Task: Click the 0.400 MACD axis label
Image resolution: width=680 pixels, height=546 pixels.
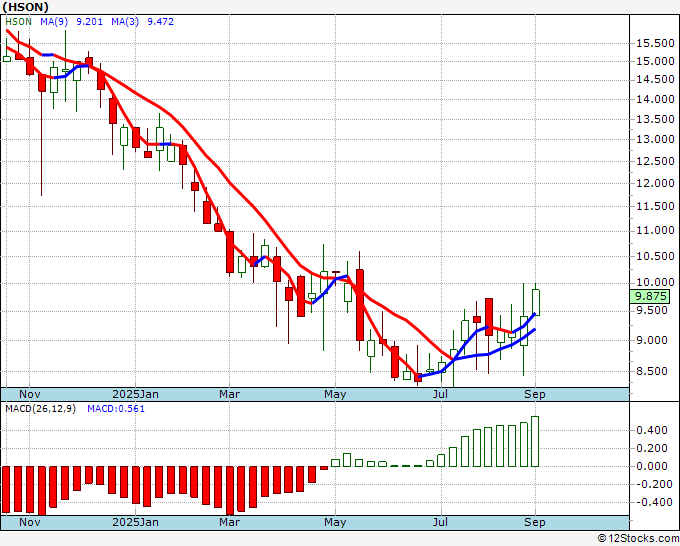Action: [x=652, y=431]
